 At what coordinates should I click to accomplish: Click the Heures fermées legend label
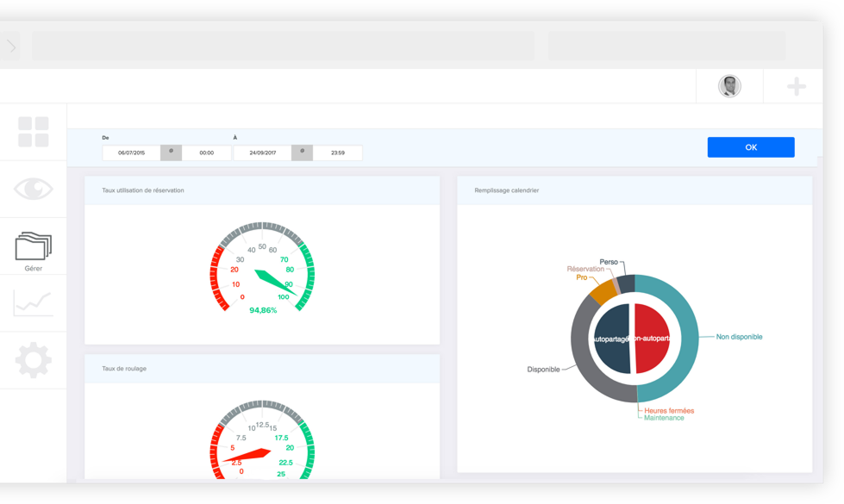click(669, 410)
